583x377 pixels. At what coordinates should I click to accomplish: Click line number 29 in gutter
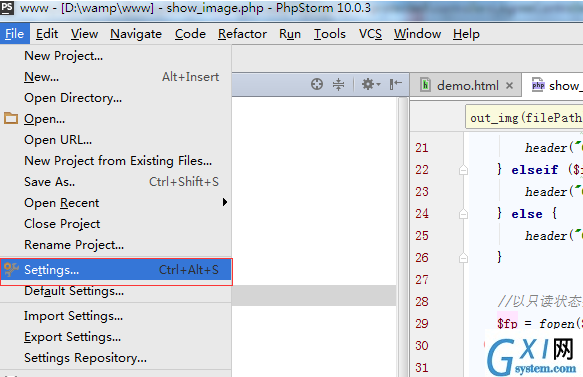422,323
